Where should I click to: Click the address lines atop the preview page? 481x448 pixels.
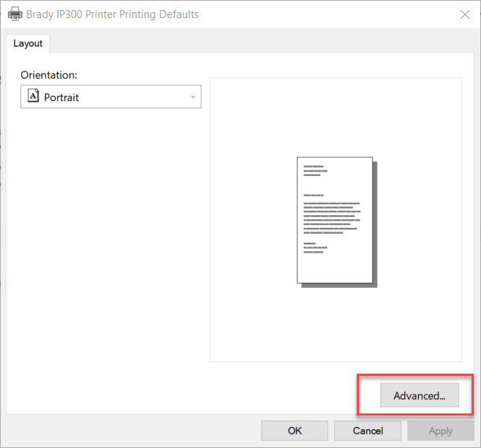(x=315, y=171)
